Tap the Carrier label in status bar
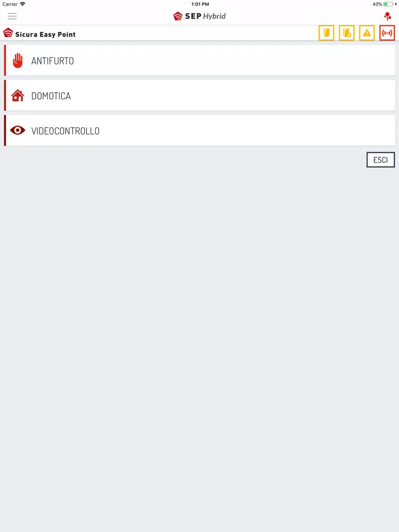This screenshot has width=399, height=532. (x=10, y=4)
